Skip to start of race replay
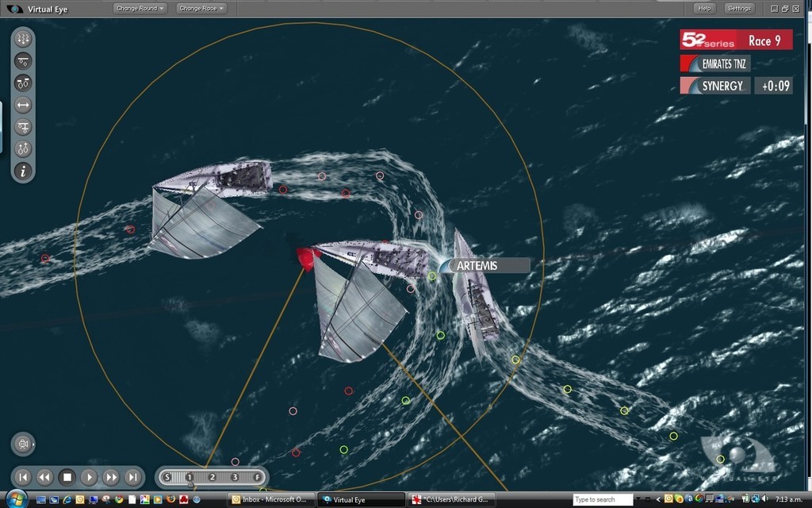 [23, 477]
